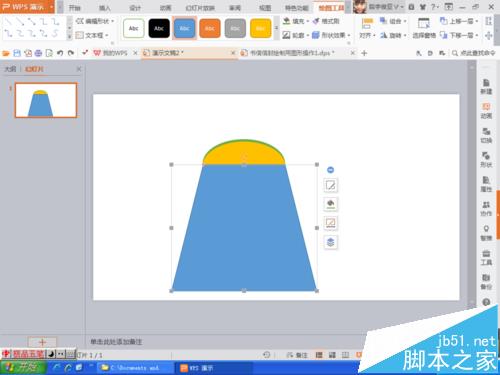500x375 pixels.
Task: Close the slide thumbnail pane
Action: (x=79, y=69)
